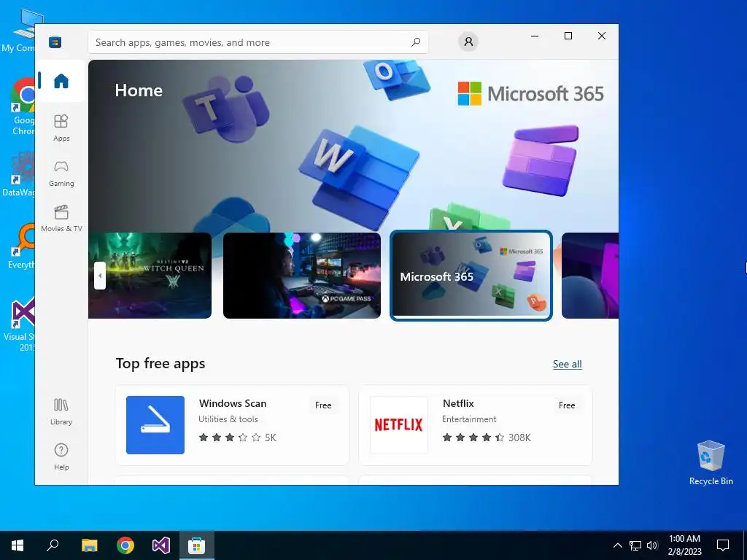The width and height of the screenshot is (747, 560).
Task: Click the Free label on Netflix
Action: coord(566,405)
